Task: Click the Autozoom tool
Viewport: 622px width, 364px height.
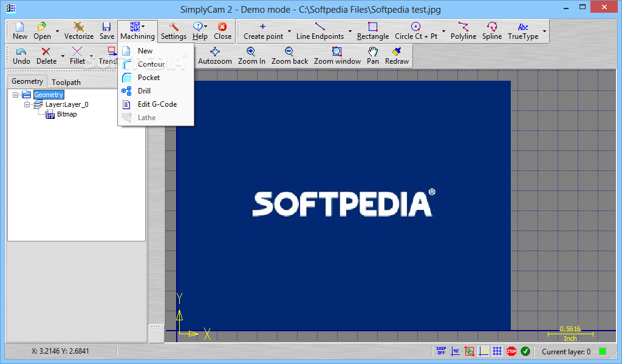Action: 215,56
